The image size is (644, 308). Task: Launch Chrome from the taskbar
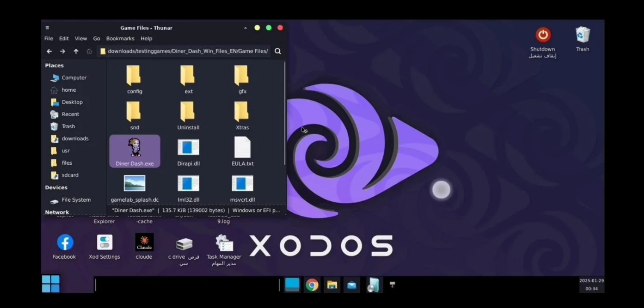pyautogui.click(x=312, y=285)
